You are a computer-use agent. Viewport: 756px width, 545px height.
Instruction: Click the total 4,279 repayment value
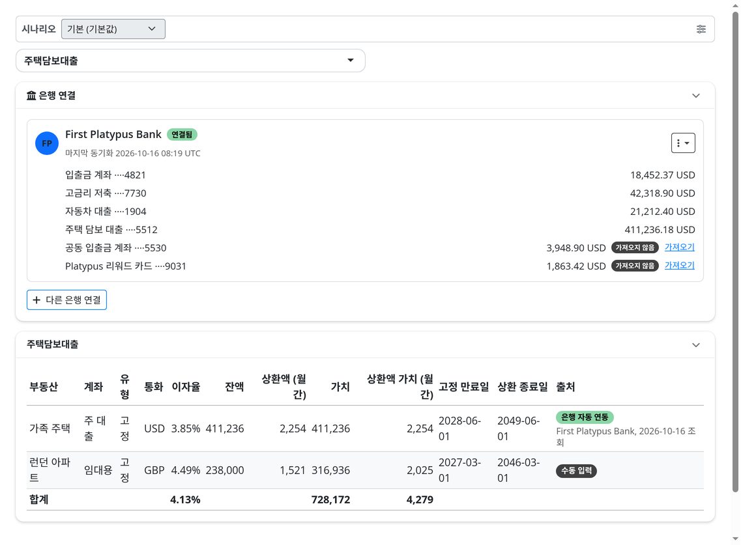click(420, 499)
